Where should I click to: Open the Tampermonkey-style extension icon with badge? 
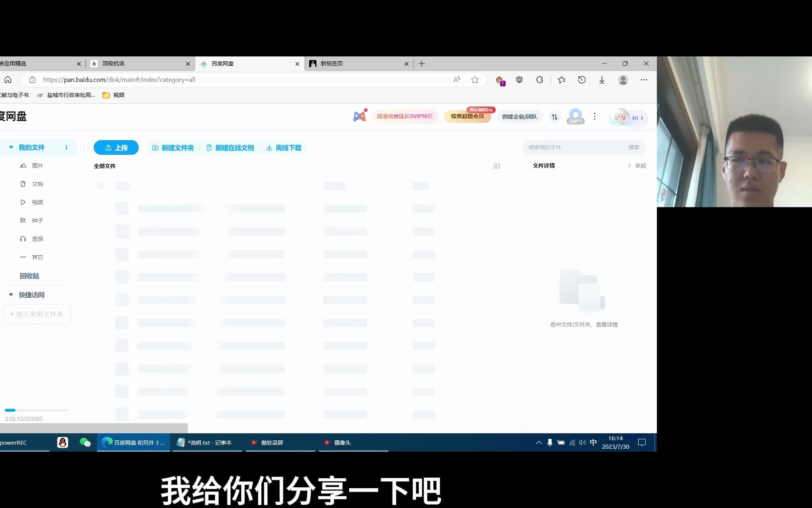coord(500,80)
